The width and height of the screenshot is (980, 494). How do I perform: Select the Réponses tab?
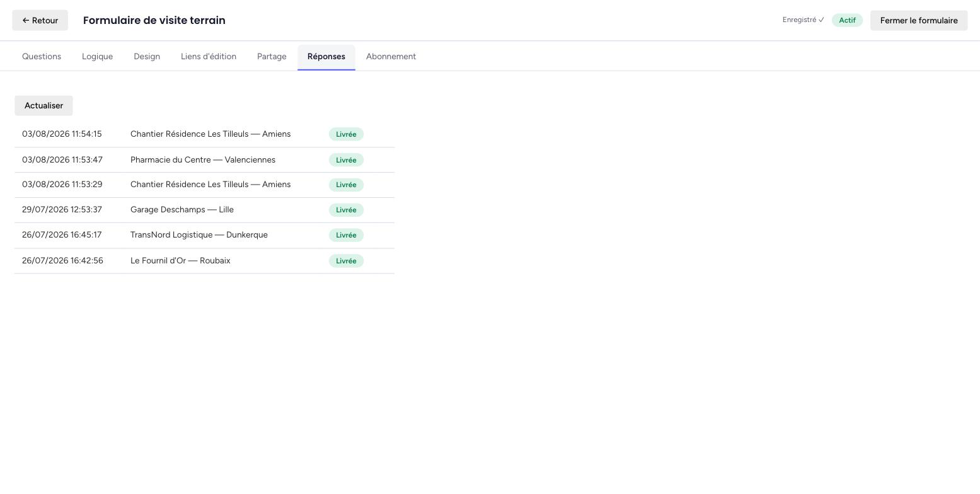326,56
